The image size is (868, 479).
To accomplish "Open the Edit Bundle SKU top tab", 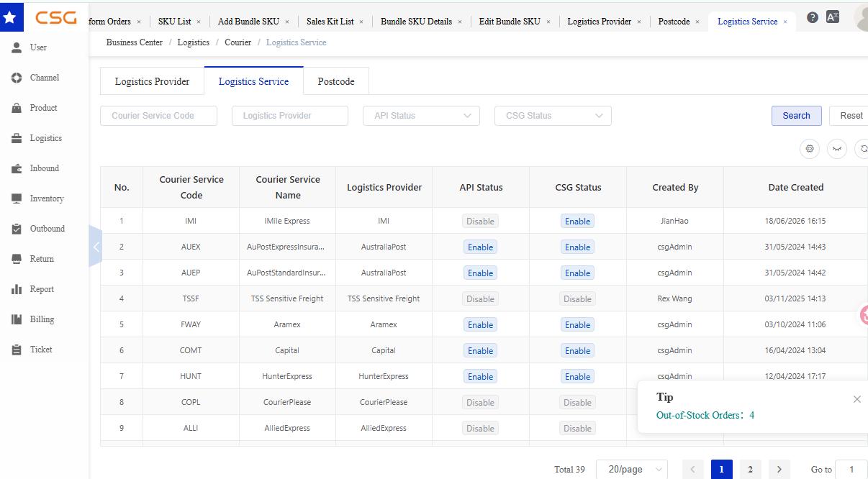I will [510, 22].
